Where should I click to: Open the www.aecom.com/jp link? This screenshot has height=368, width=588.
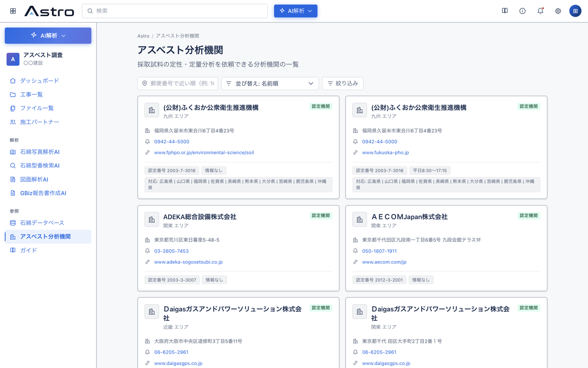tap(384, 262)
